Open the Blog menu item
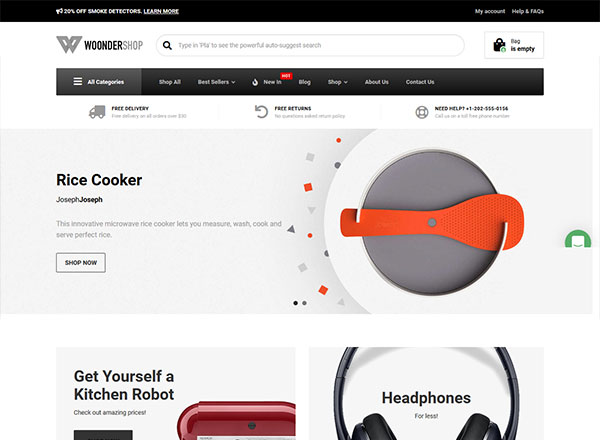This screenshot has width=600, height=440. pyautogui.click(x=305, y=82)
